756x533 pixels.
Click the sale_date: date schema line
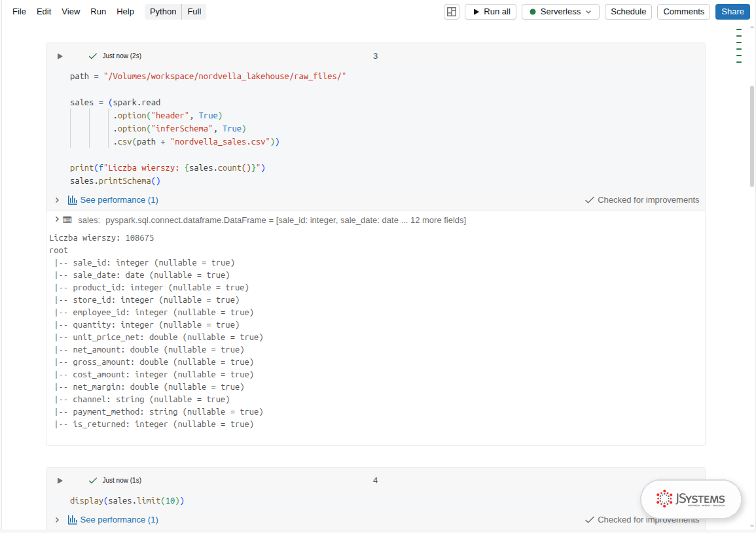142,276
